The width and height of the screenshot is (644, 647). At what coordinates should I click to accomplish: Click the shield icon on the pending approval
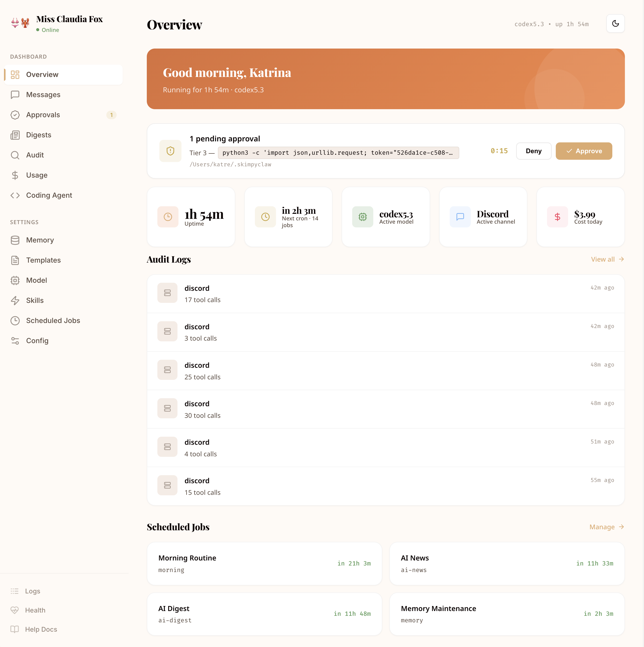[170, 151]
